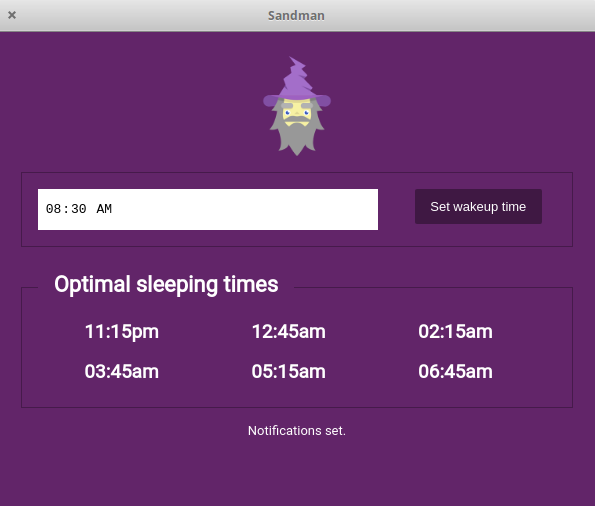
Task: Click the Sandman title bar text
Action: coord(296,16)
